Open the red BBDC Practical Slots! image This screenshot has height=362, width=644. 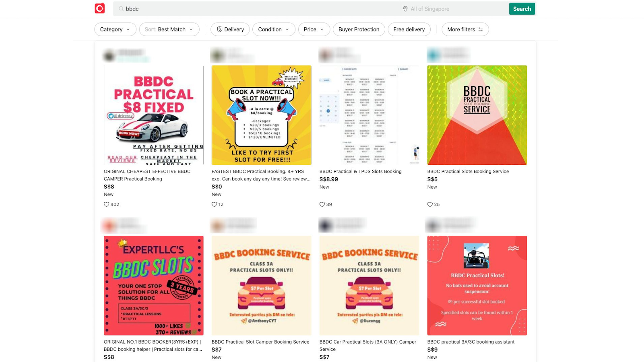tap(477, 286)
